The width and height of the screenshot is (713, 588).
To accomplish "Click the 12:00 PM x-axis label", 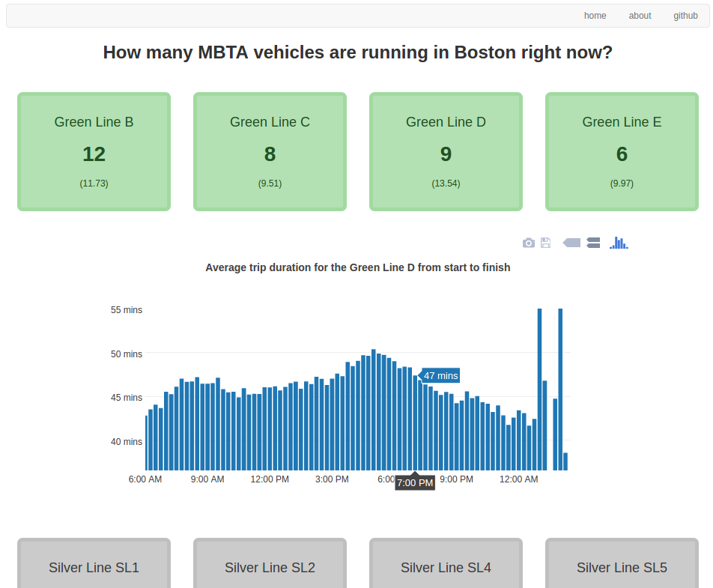I will 270,479.
